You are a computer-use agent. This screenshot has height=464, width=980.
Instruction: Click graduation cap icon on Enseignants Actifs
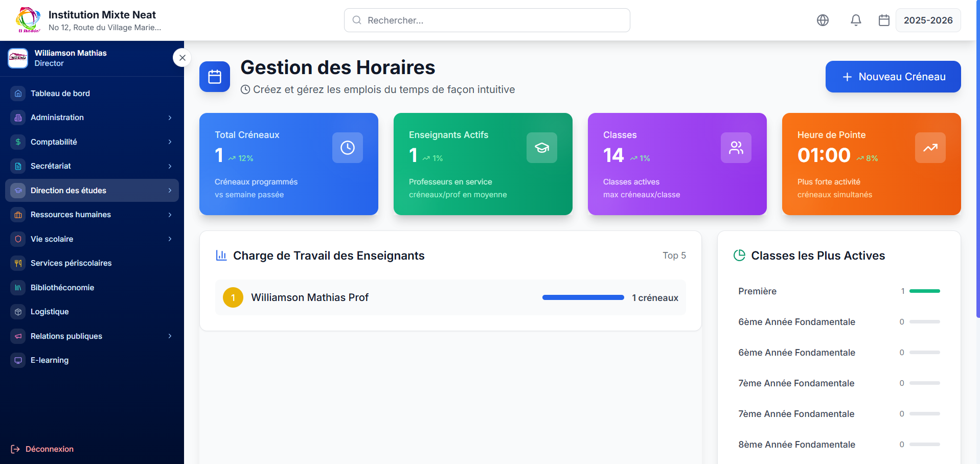click(541, 148)
